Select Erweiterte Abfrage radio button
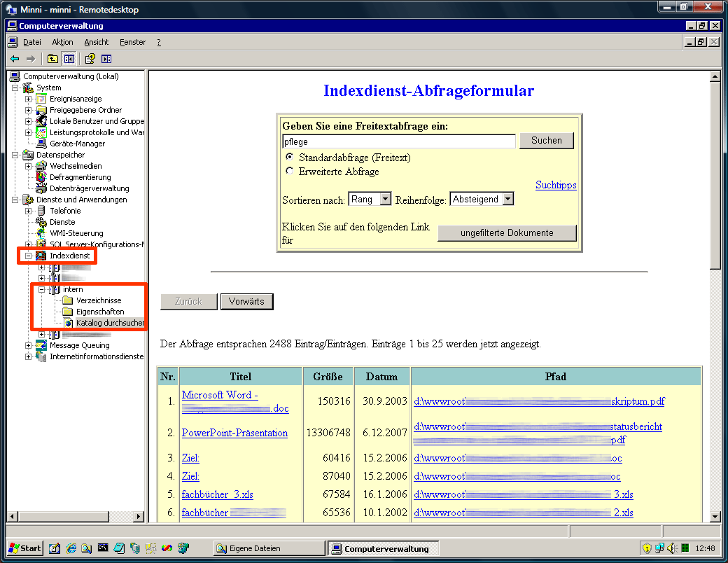 point(289,172)
